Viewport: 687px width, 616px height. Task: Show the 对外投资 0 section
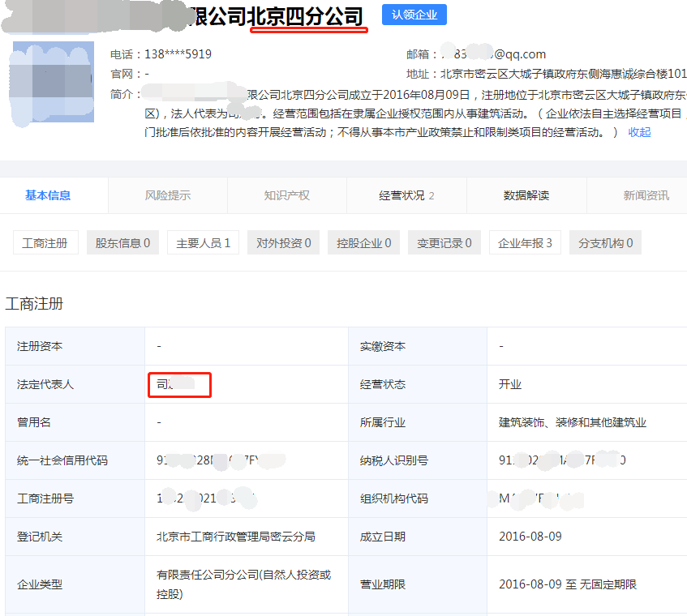click(283, 243)
